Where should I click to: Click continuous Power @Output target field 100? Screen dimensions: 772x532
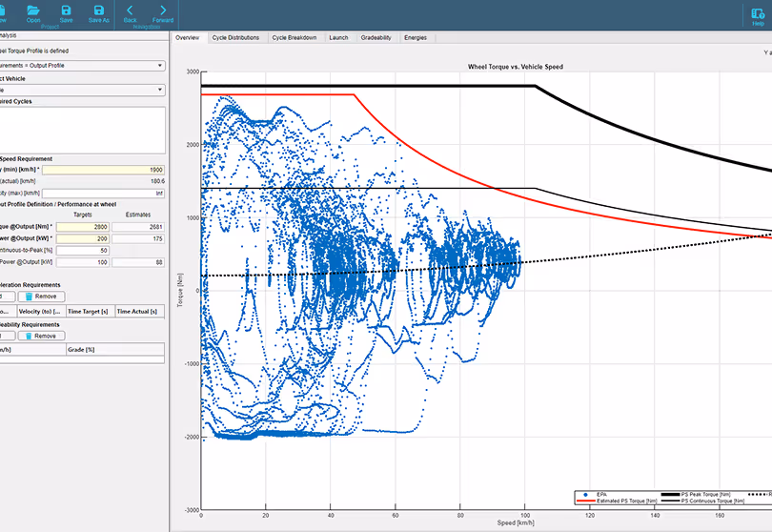tap(83, 262)
